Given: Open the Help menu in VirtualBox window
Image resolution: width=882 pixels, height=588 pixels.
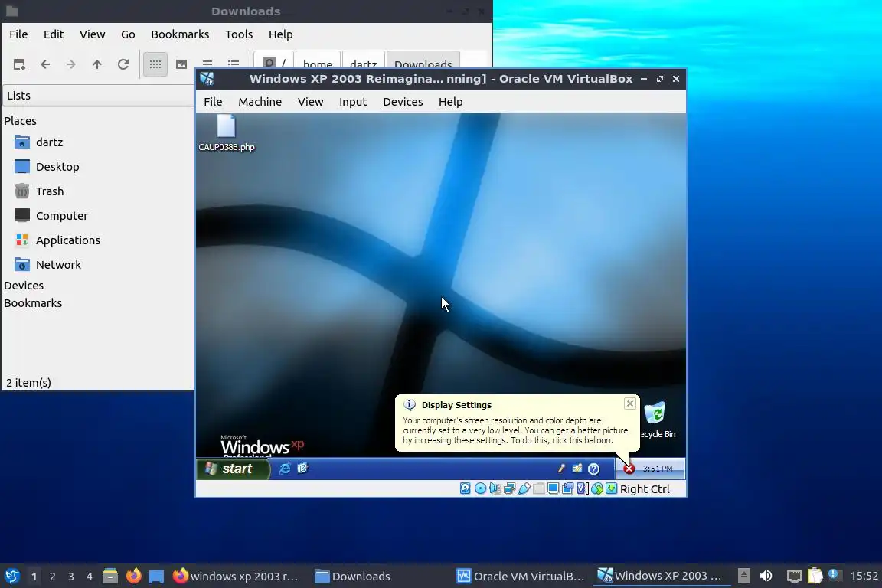Looking at the screenshot, I should [x=450, y=102].
